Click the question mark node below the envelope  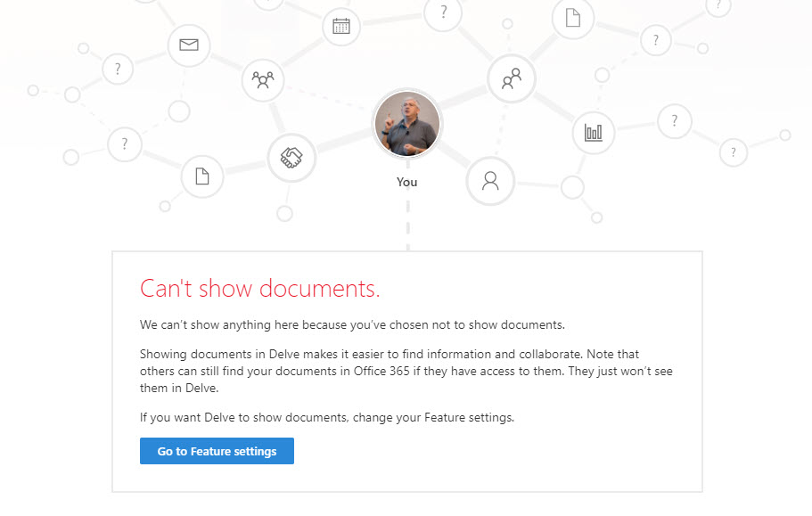pyautogui.click(x=118, y=69)
